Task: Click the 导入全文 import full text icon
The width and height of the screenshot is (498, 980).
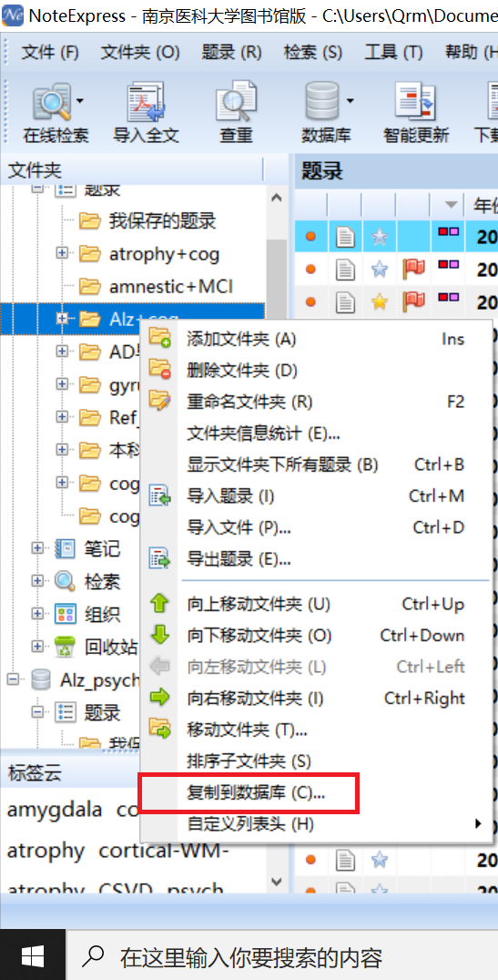Action: tap(146, 111)
